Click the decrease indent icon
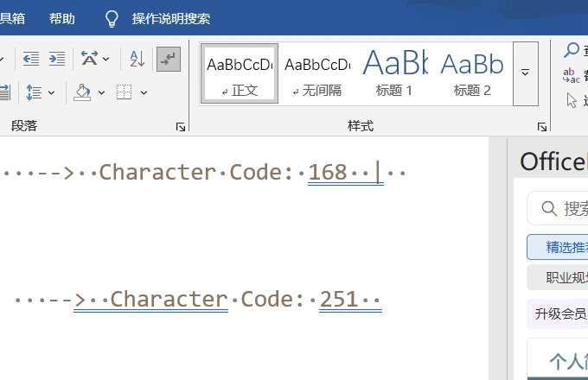Viewport: 588px width, 380px height. (x=31, y=59)
